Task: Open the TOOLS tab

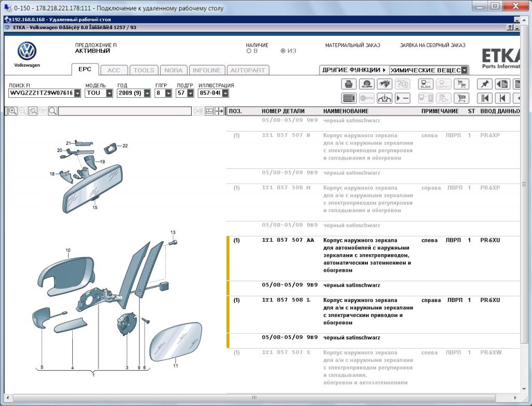Action: [144, 70]
